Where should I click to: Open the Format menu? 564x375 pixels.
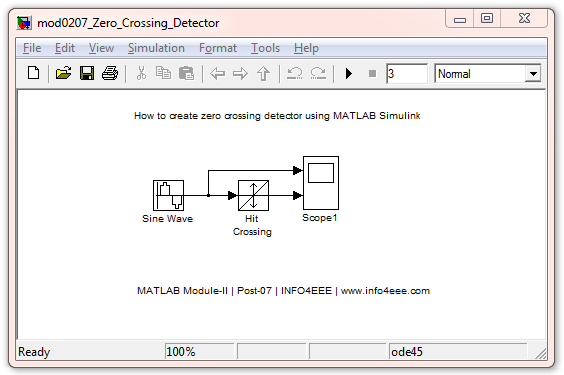218,48
